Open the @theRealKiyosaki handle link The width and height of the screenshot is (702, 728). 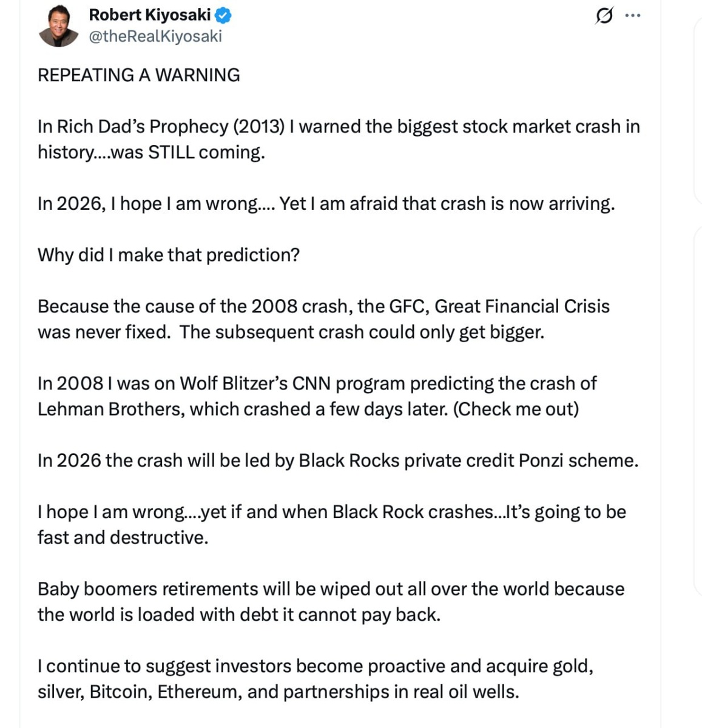click(x=155, y=36)
